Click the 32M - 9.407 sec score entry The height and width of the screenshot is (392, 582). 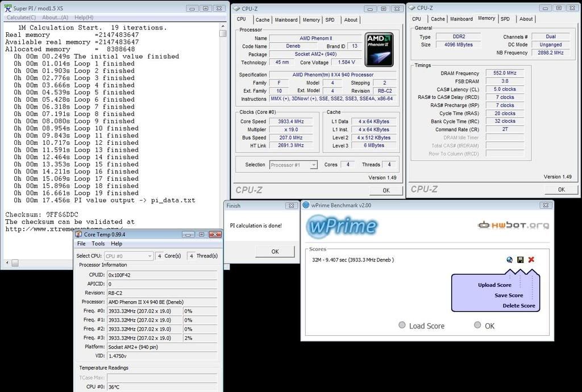click(352, 260)
